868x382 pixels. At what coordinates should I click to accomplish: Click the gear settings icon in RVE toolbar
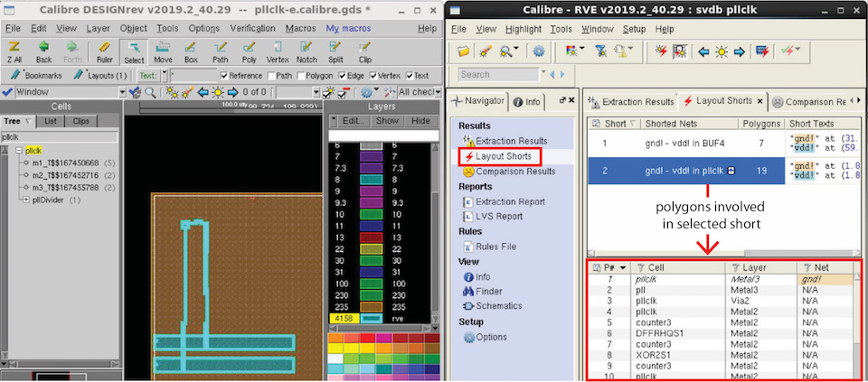pyautogui.click(x=539, y=52)
